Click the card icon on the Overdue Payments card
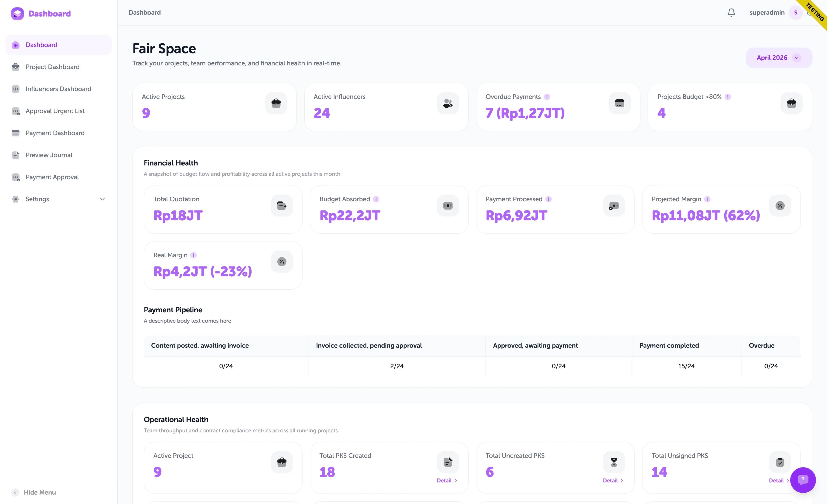The image size is (827, 504). (620, 103)
